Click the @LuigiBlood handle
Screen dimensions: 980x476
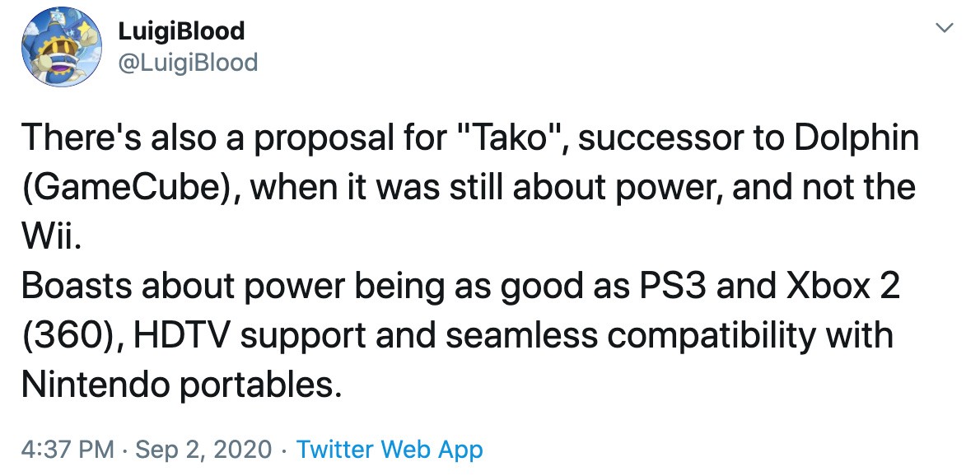[189, 62]
